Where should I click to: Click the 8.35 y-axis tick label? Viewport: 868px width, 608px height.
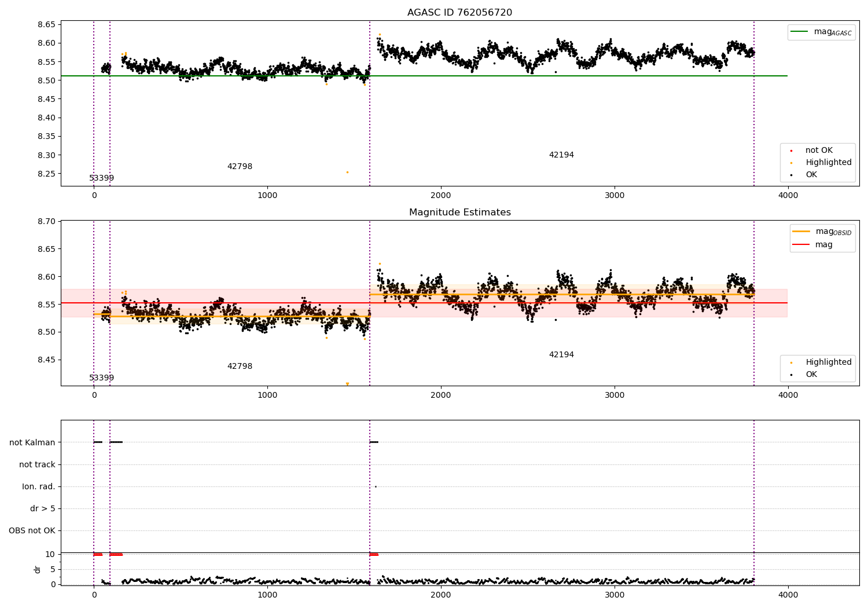pyautogui.click(x=46, y=137)
